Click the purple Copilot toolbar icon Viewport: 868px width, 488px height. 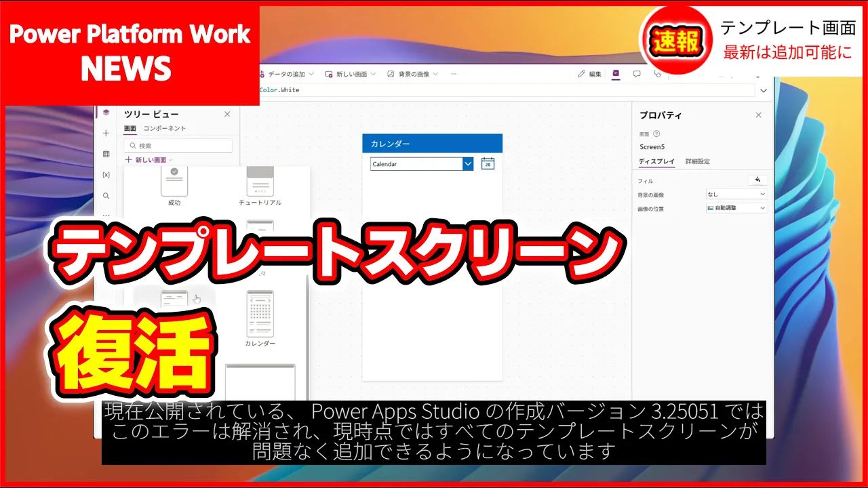tap(616, 74)
